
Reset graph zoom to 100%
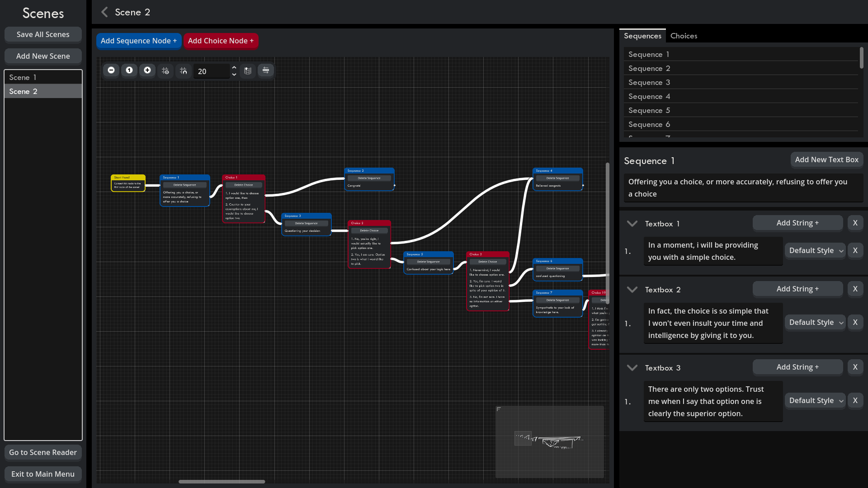[x=129, y=70]
